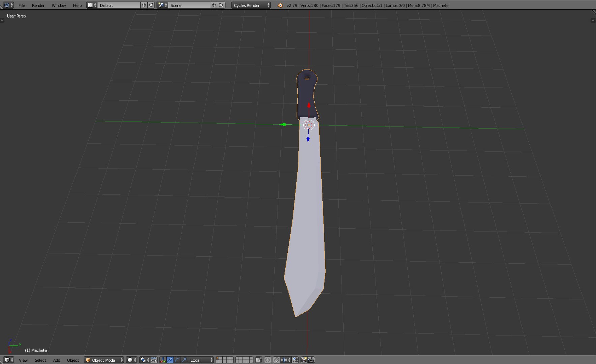Open the Render menu
Viewport: 596px width, 364px height.
38,5
